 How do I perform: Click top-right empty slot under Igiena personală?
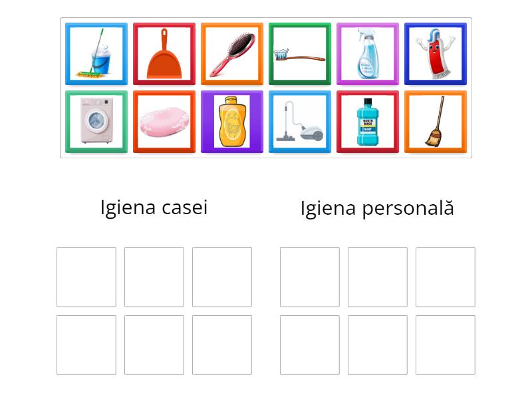(x=446, y=277)
